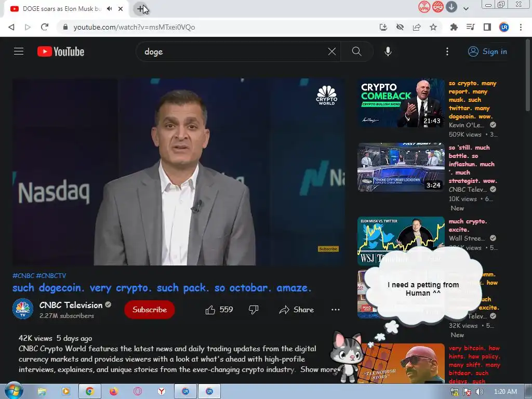Image resolution: width=532 pixels, height=399 pixels.
Task: Open the #CNBCTV hashtag link
Action: click(51, 275)
